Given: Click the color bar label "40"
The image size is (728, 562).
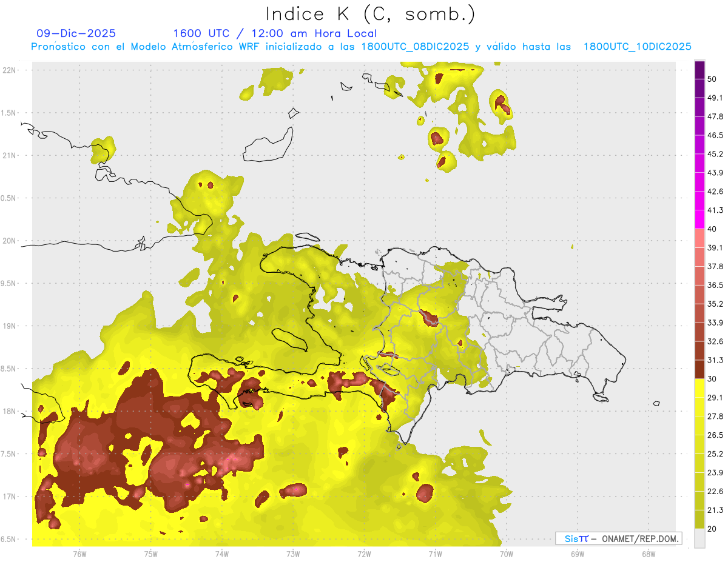Looking at the screenshot, I should 712,229.
